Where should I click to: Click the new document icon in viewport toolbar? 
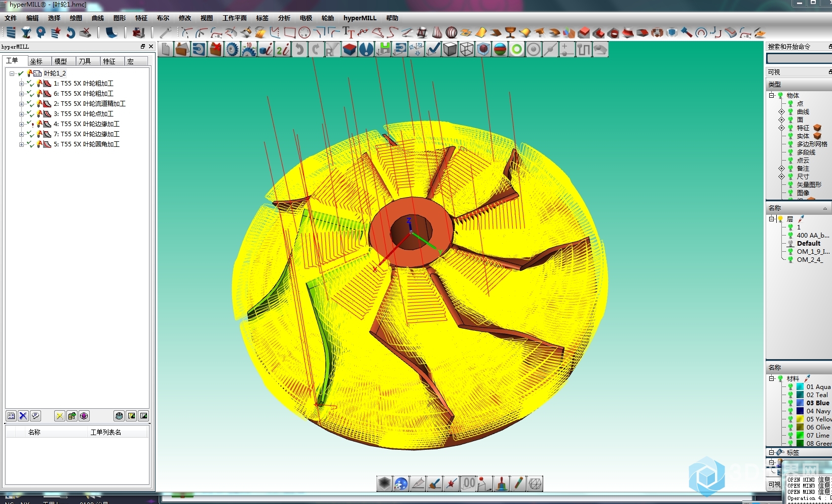(166, 49)
